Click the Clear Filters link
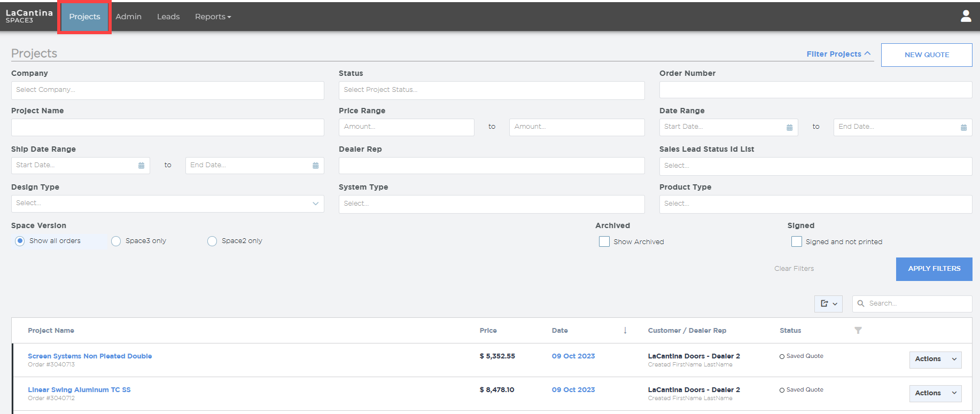 pyautogui.click(x=794, y=269)
